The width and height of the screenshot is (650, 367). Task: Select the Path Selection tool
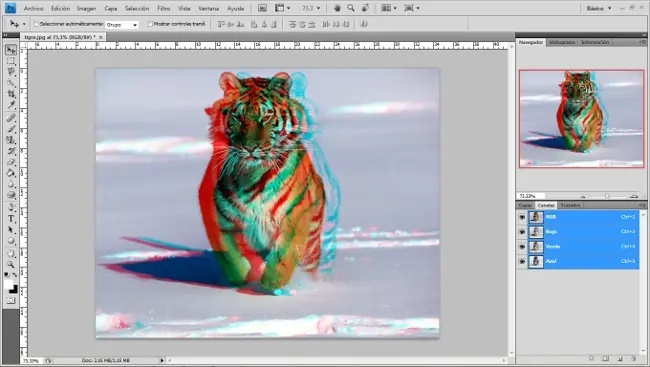point(11,229)
